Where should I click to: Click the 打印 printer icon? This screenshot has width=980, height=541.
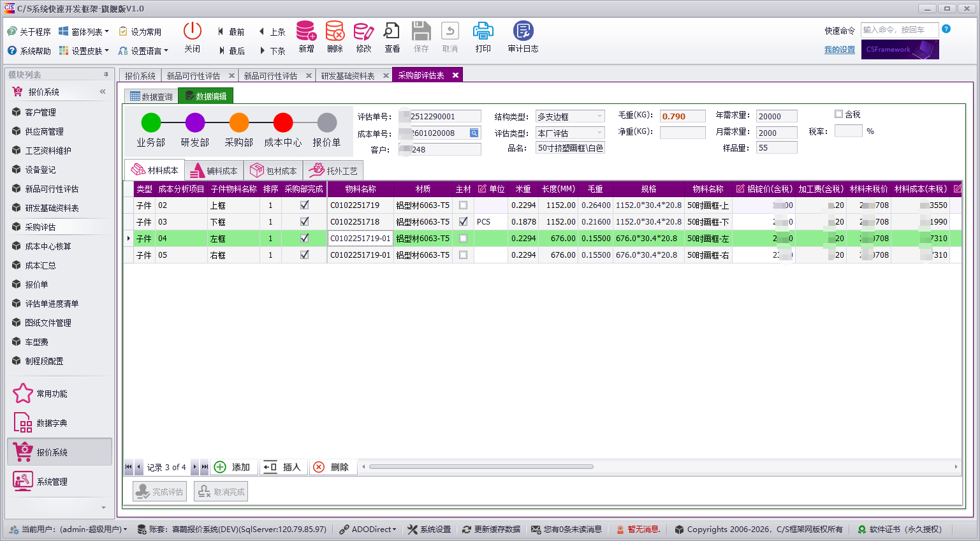click(x=483, y=31)
